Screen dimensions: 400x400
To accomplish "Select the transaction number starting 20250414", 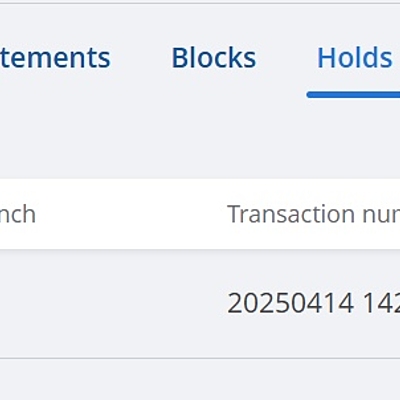I will coord(313,303).
